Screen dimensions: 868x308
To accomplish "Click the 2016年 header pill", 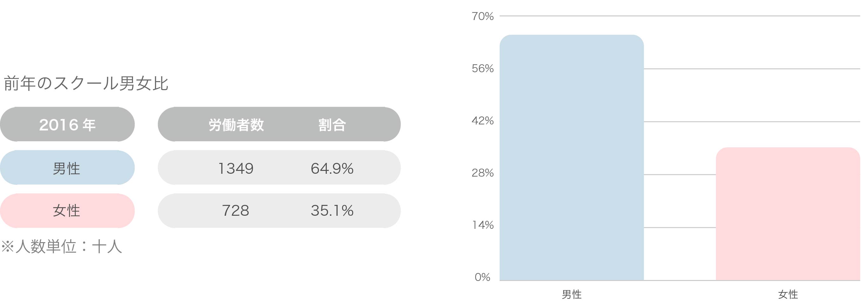I will [67, 124].
